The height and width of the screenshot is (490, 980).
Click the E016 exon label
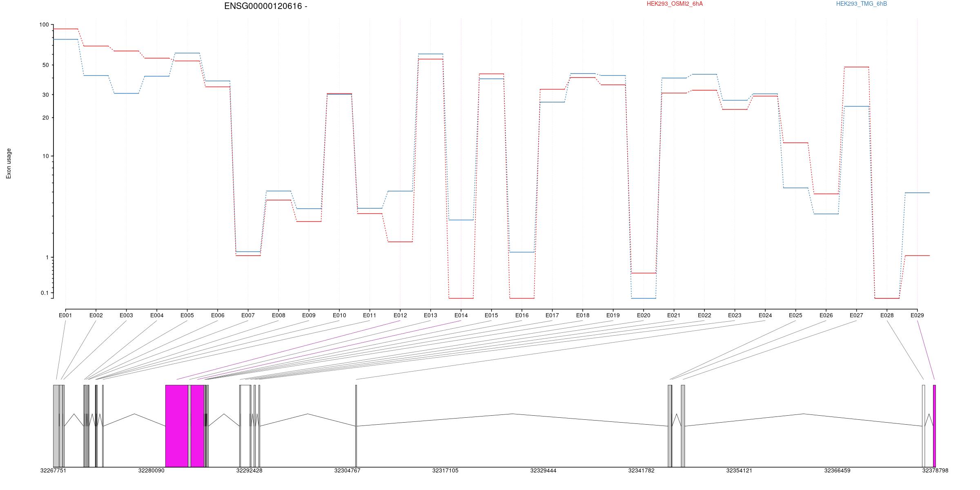click(522, 315)
